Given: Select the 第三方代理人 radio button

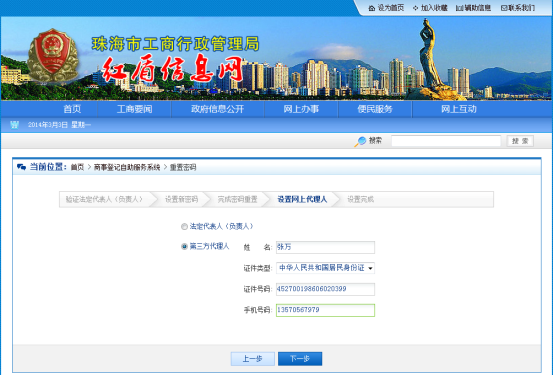Looking at the screenshot, I should click(x=184, y=246).
